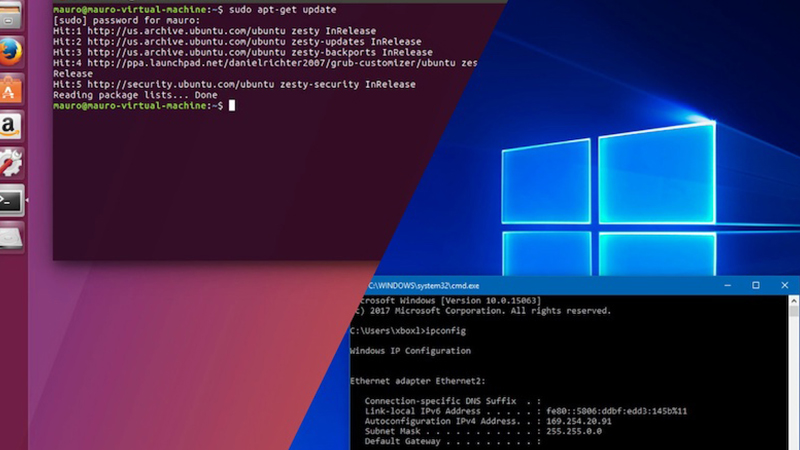Image resolution: width=800 pixels, height=450 pixels.
Task: Open the disk drive icon in the launcher
Action: (11, 238)
